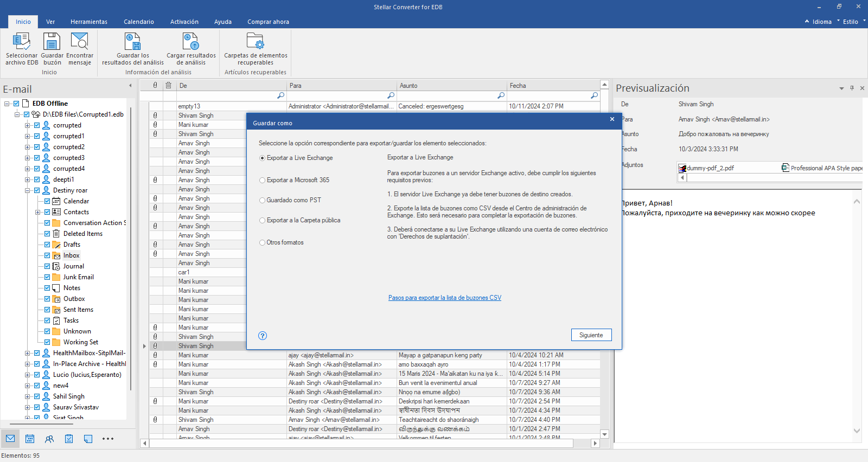Toggle the Sent Items folder checkbox
The image size is (868, 462).
(47, 310)
